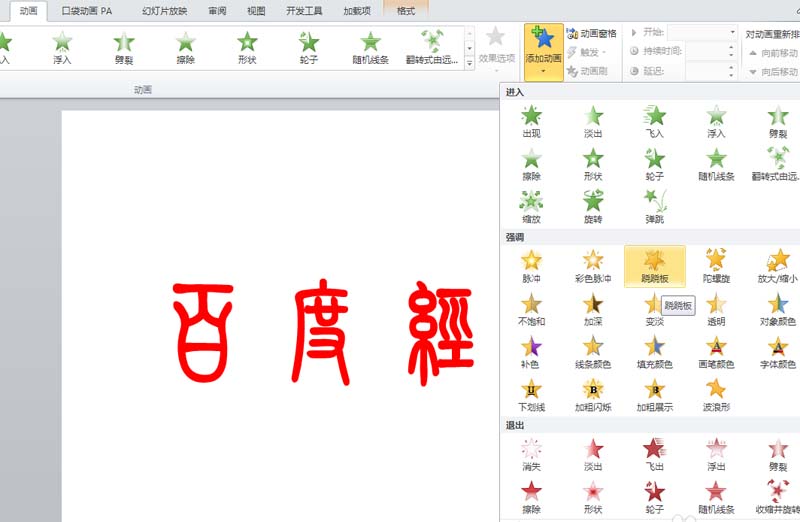Screen dimensions: 800x522
Task: Open the 审阅 ribbon tab
Action: (217, 11)
